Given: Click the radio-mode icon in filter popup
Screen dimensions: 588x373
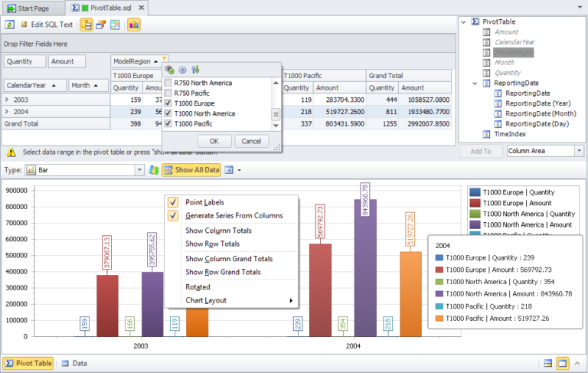Looking at the screenshot, I should click(182, 70).
